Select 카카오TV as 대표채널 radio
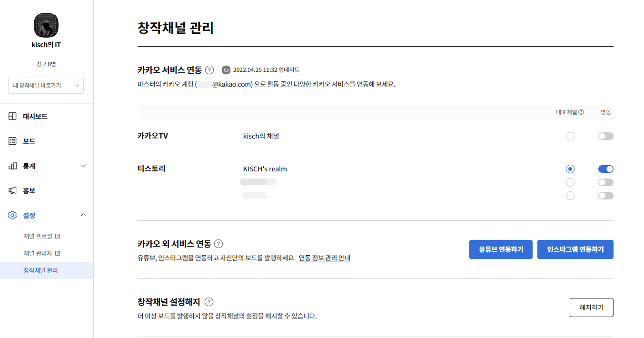Image resolution: width=644 pixels, height=338 pixels. (x=570, y=136)
